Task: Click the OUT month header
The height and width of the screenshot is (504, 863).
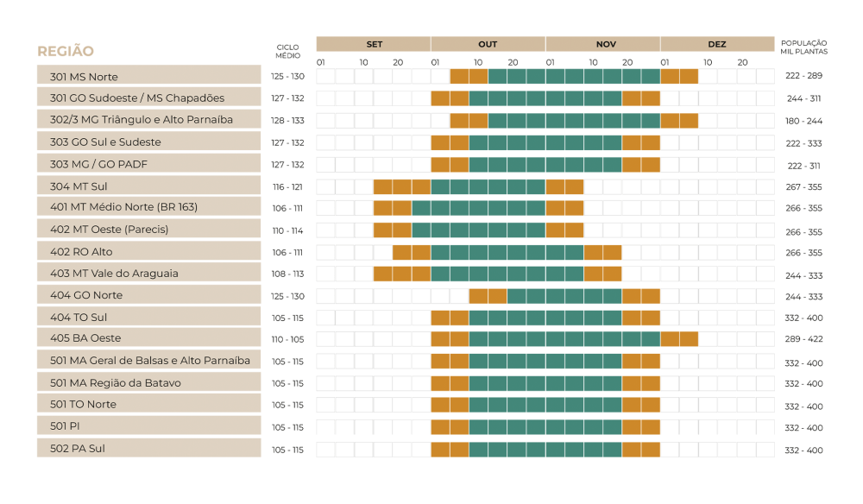Action: [488, 44]
